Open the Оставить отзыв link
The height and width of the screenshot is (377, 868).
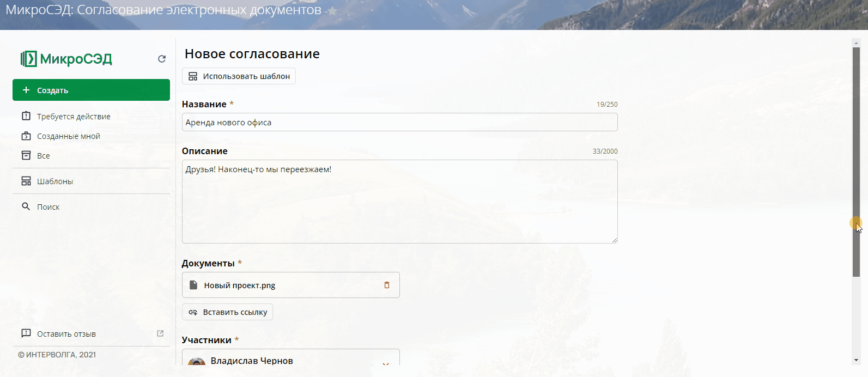tap(66, 334)
